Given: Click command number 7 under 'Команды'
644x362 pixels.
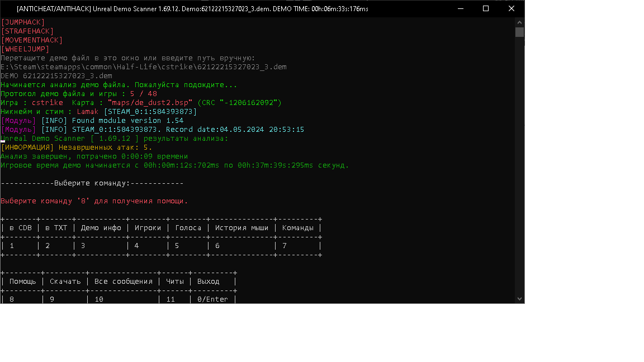Looking at the screenshot, I should (x=284, y=246).
